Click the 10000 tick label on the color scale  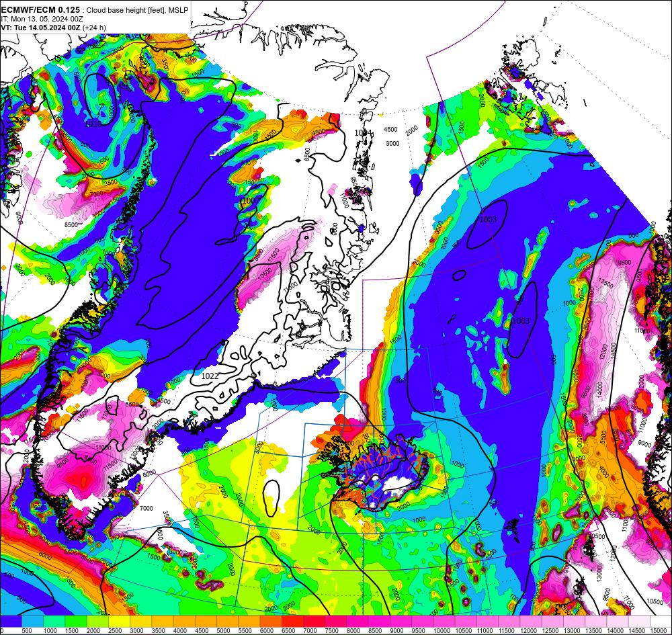(x=442, y=630)
